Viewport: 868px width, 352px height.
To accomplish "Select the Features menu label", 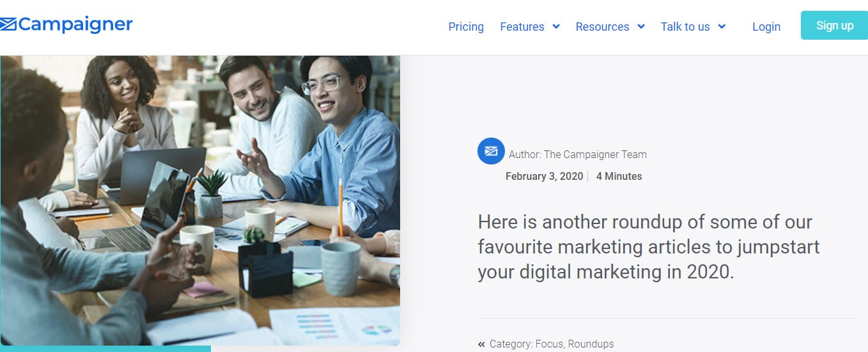I will click(x=522, y=27).
